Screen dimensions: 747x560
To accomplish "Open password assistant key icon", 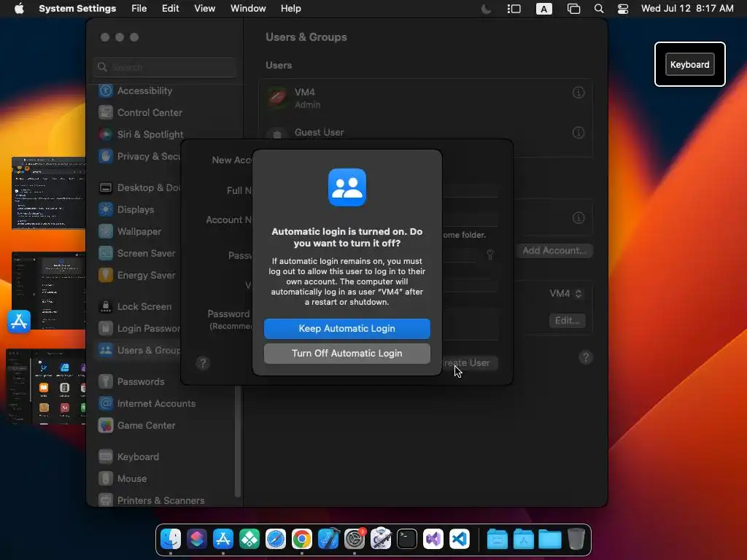I will [490, 254].
